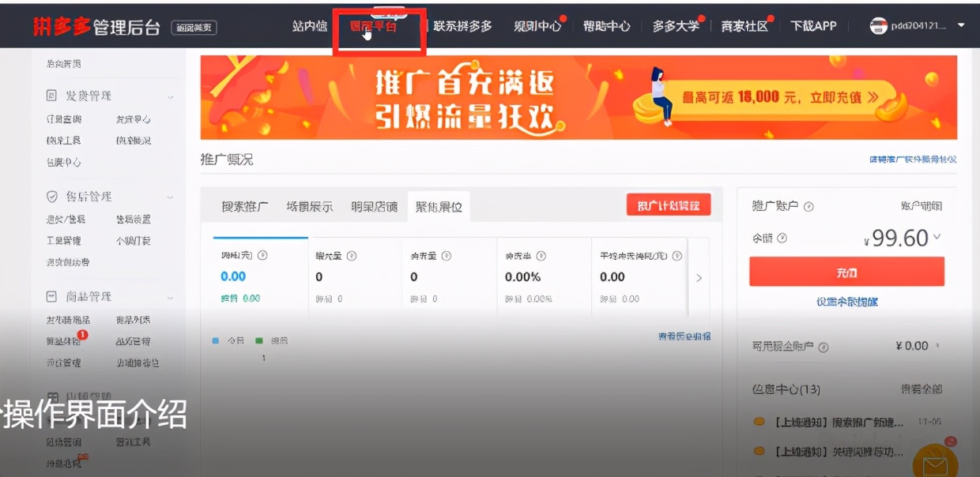Open the account dropdown arrow beside pdd204121
The height and width of the screenshot is (477, 980).
(x=959, y=26)
